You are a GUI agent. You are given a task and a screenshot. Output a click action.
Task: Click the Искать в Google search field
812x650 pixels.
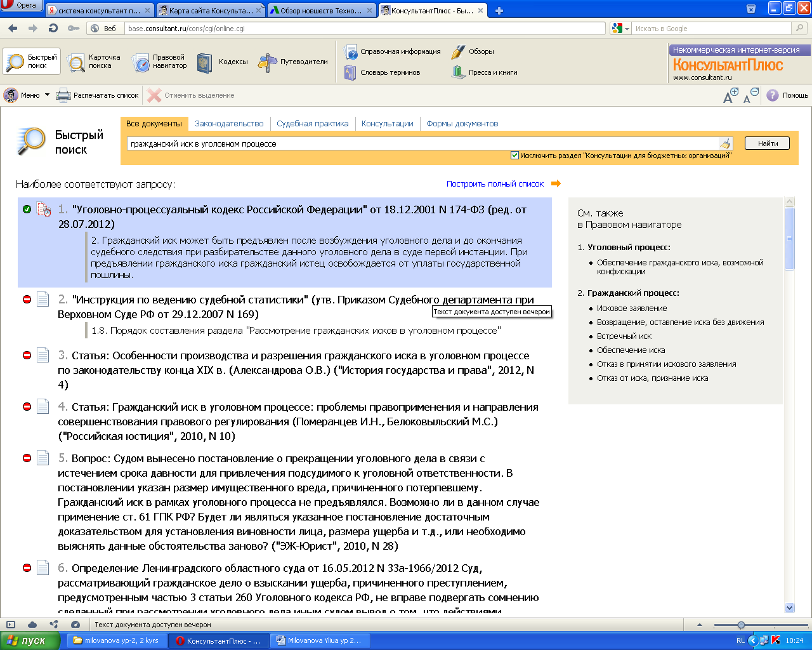pyautogui.click(x=711, y=29)
